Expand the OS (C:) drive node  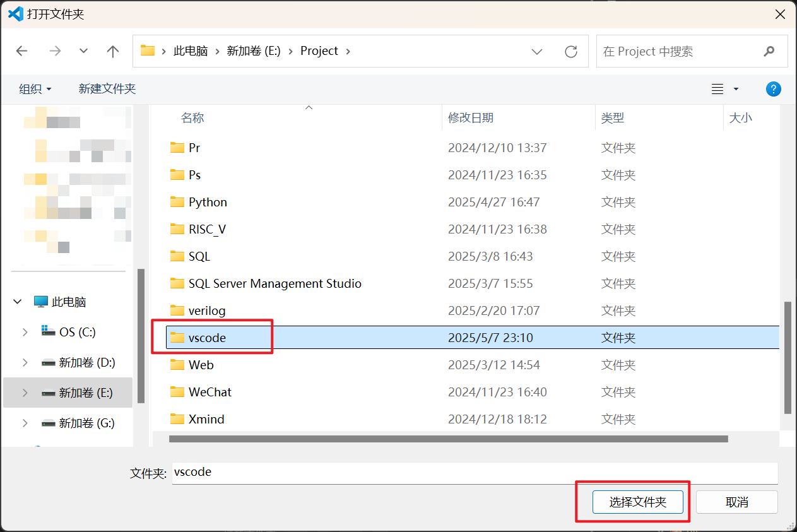coord(25,332)
